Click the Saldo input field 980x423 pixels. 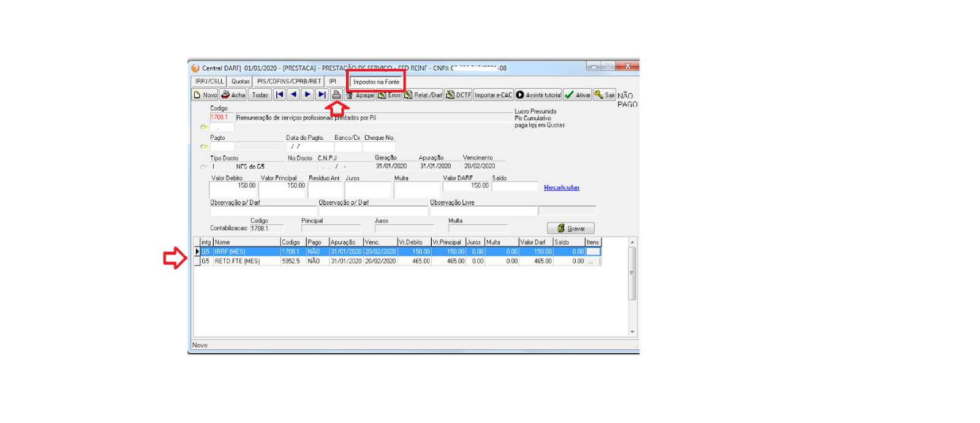[515, 186]
